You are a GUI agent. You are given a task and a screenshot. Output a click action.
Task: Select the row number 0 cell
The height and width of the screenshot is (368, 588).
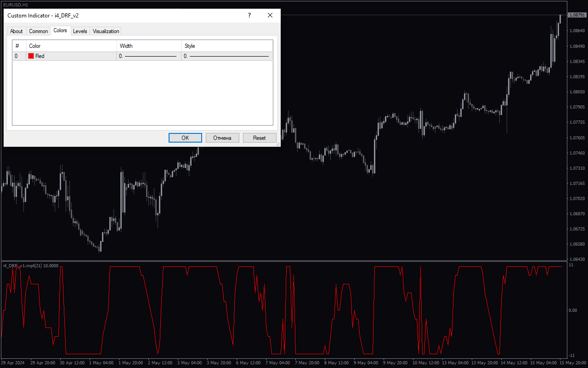coord(19,56)
